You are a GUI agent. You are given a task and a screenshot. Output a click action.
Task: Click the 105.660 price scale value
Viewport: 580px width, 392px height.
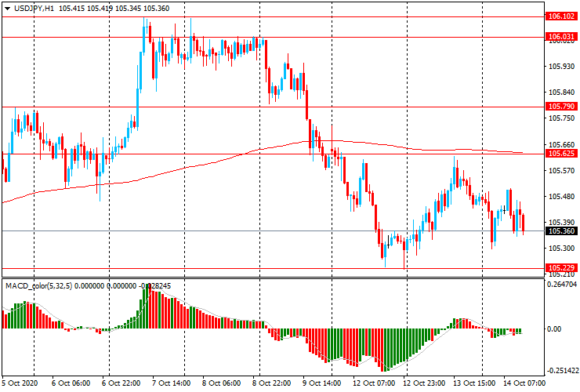point(561,145)
